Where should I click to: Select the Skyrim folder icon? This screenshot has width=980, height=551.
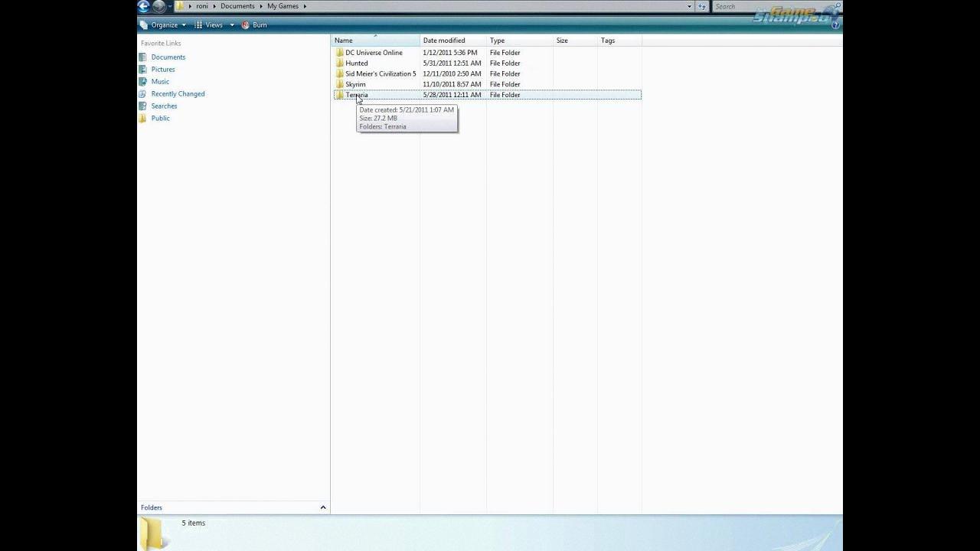339,84
